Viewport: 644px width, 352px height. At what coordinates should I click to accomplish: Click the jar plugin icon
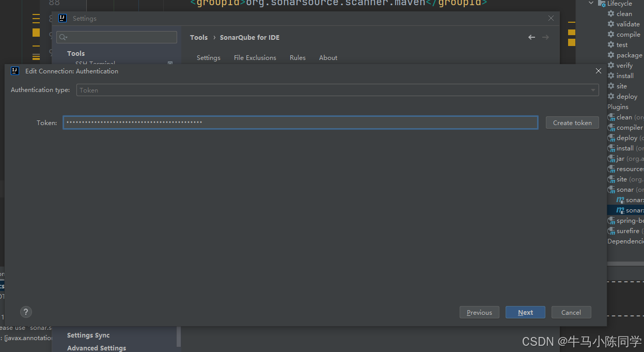611,159
